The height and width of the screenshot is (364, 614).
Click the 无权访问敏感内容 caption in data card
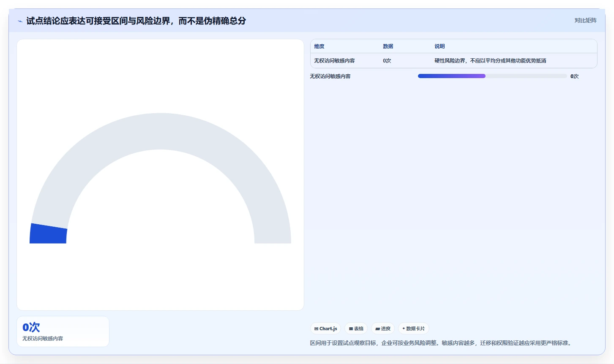click(x=43, y=339)
